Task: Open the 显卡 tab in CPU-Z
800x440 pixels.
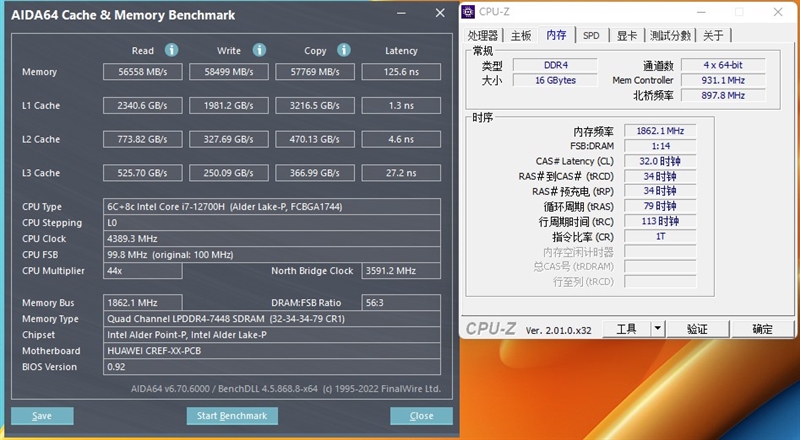Action: 627,35
